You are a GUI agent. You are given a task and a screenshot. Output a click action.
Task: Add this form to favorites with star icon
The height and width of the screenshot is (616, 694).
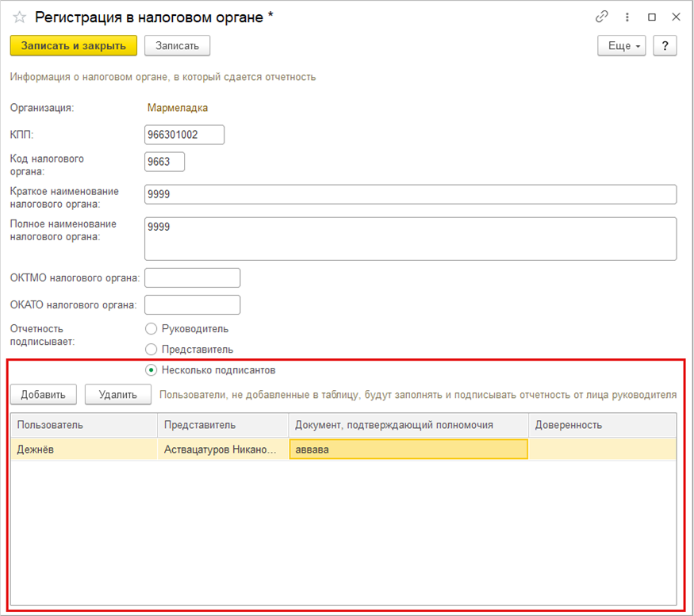(x=20, y=17)
